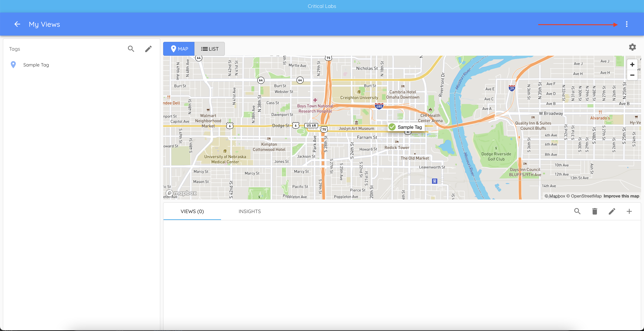The image size is (644, 331).
Task: Click Redick Tower map label
Action: 397,148
